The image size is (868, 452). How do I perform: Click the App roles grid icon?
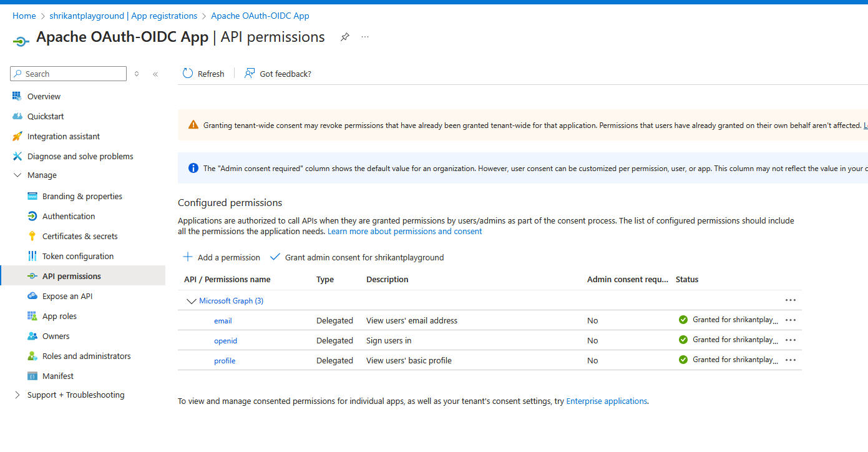(x=32, y=316)
